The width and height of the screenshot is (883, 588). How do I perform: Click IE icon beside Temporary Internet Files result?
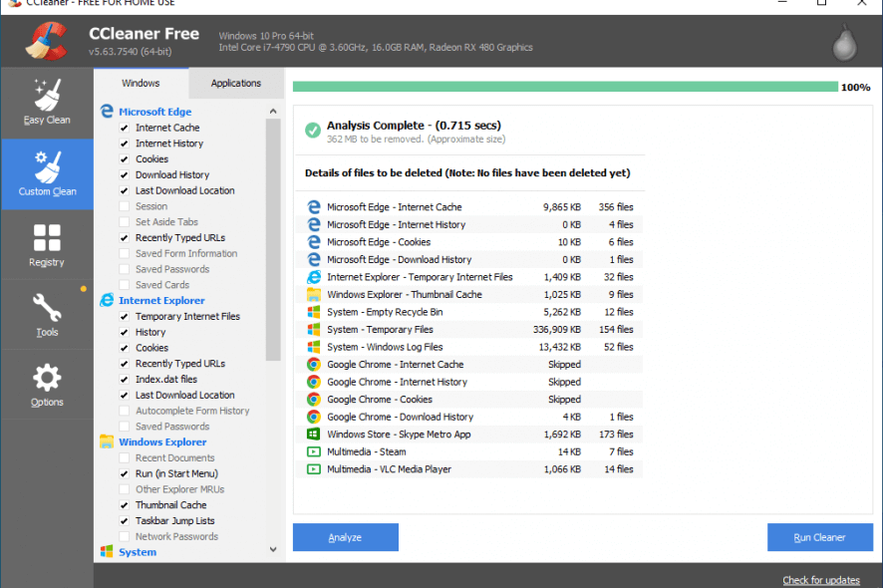(x=314, y=276)
